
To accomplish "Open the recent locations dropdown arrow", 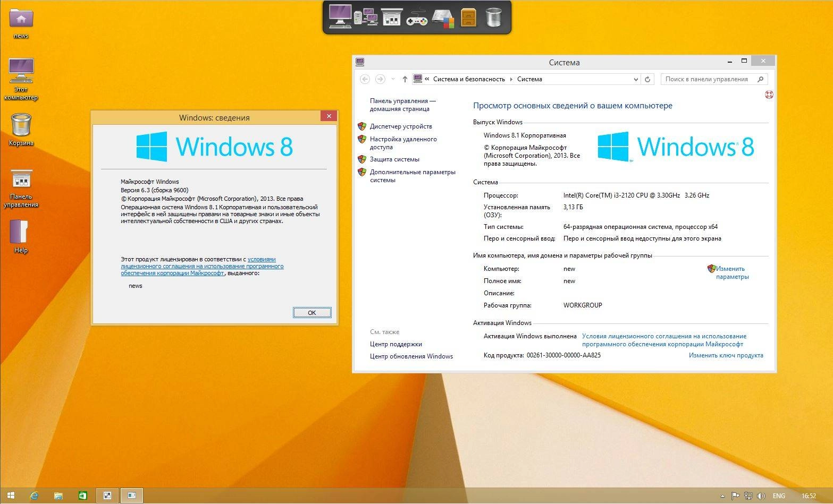I will (x=393, y=79).
